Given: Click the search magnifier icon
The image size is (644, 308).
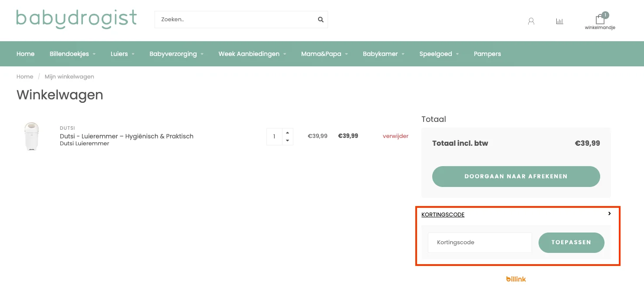Looking at the screenshot, I should [x=320, y=20].
